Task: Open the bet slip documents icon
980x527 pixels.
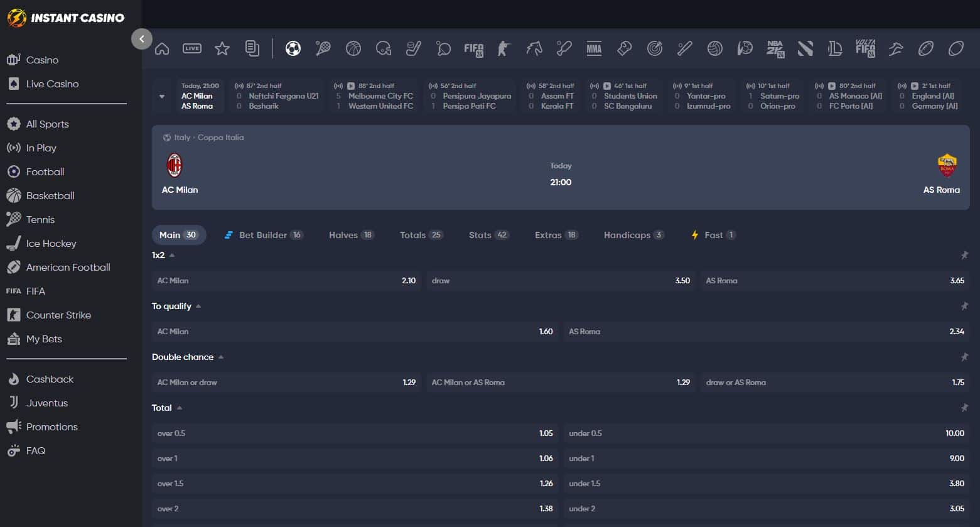Action: pyautogui.click(x=252, y=48)
